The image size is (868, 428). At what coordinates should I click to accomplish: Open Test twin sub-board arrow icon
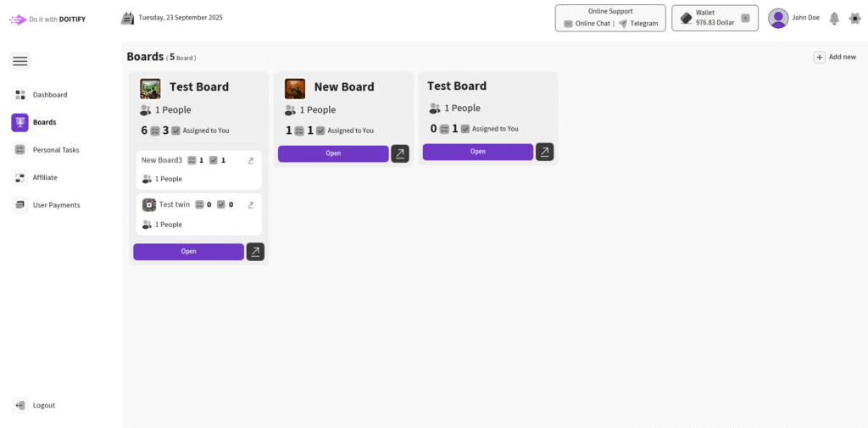point(250,204)
